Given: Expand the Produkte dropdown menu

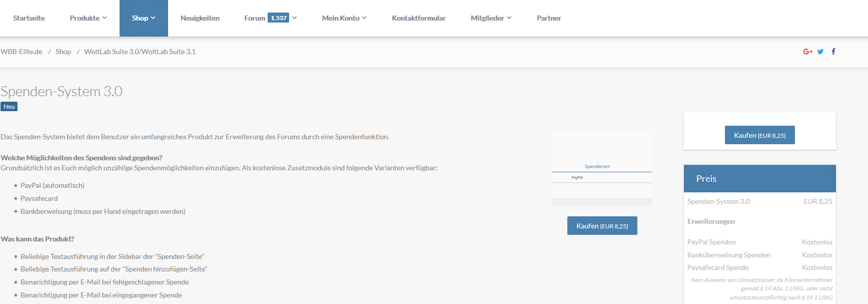Looking at the screenshot, I should (x=88, y=18).
